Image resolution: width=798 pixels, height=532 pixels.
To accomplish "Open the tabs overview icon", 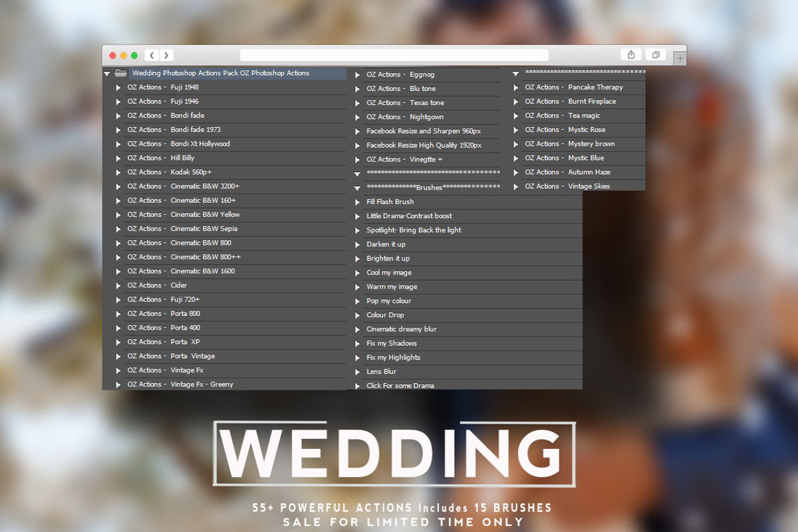I will pos(656,55).
